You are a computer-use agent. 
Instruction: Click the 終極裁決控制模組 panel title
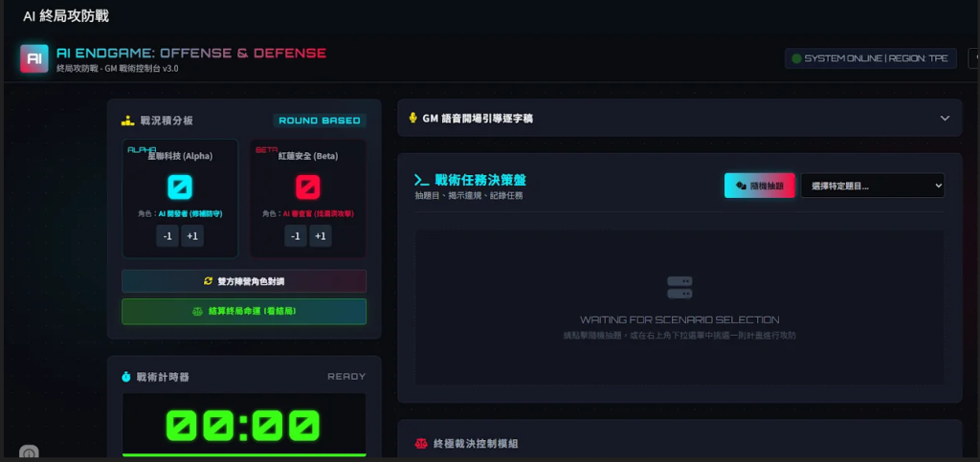(x=476, y=443)
